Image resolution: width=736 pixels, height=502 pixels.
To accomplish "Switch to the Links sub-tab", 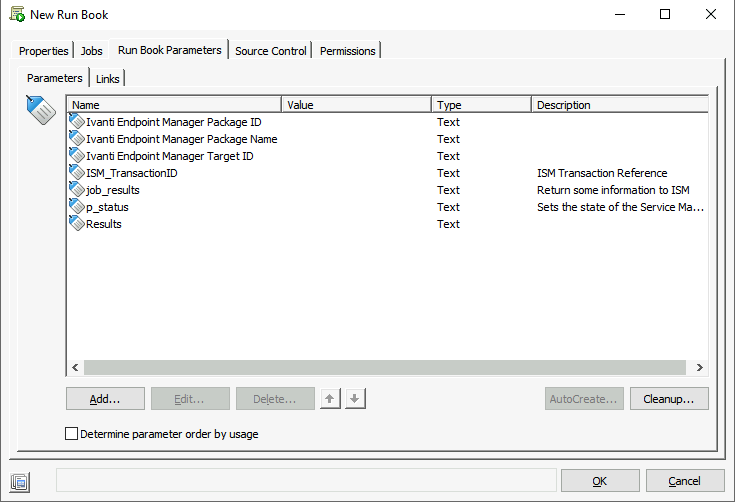I will [107, 79].
